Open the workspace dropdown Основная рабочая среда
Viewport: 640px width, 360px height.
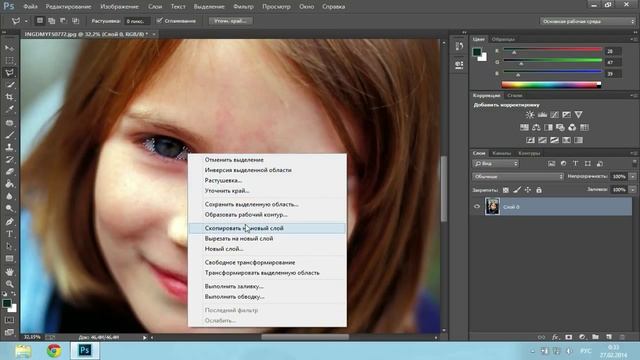click(x=587, y=21)
